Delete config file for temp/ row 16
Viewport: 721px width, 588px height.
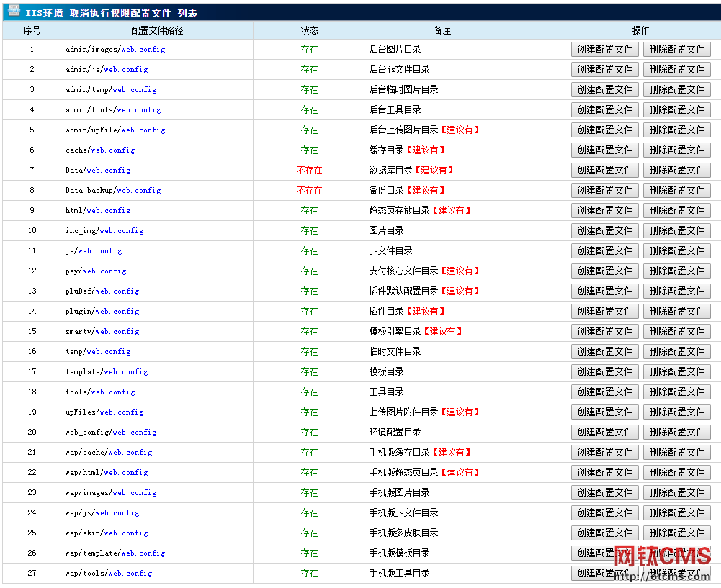(x=676, y=351)
